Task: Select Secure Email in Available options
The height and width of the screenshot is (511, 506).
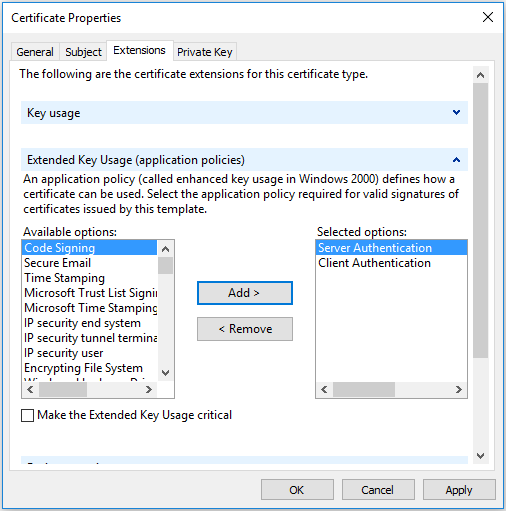Action: [x=89, y=263]
